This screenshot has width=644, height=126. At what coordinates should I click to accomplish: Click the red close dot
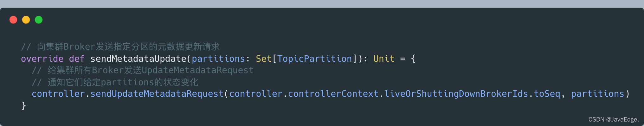click(13, 20)
